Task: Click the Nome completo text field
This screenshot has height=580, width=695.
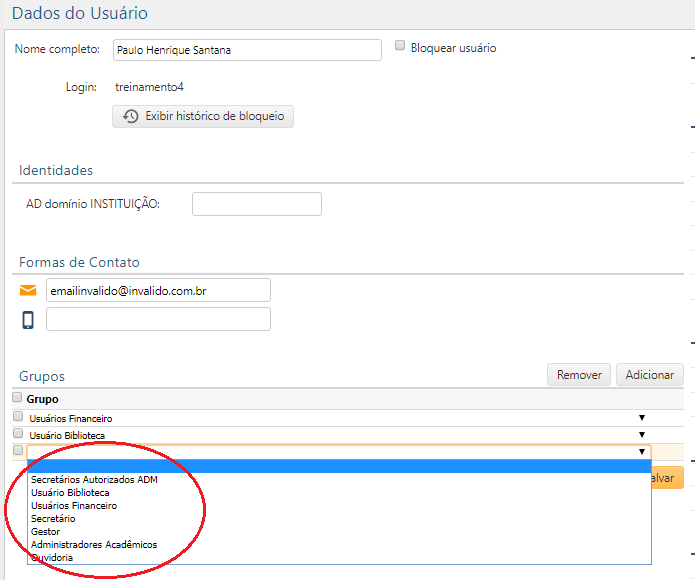Action: click(245, 50)
